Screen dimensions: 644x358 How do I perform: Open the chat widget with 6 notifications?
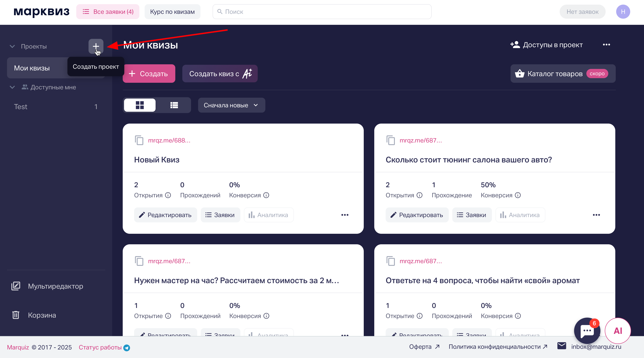click(587, 331)
